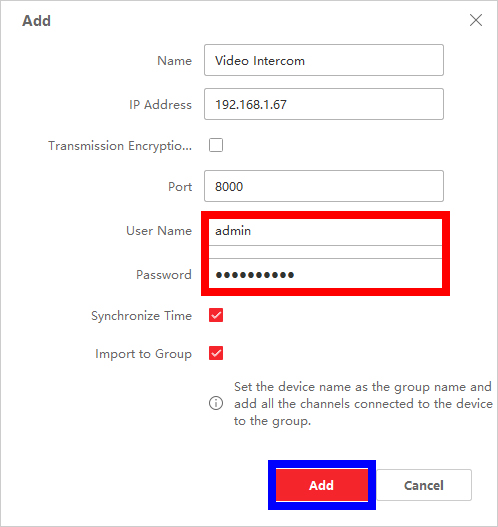Click the Synchronize Time label
This screenshot has height=527, width=498.
pos(141,316)
